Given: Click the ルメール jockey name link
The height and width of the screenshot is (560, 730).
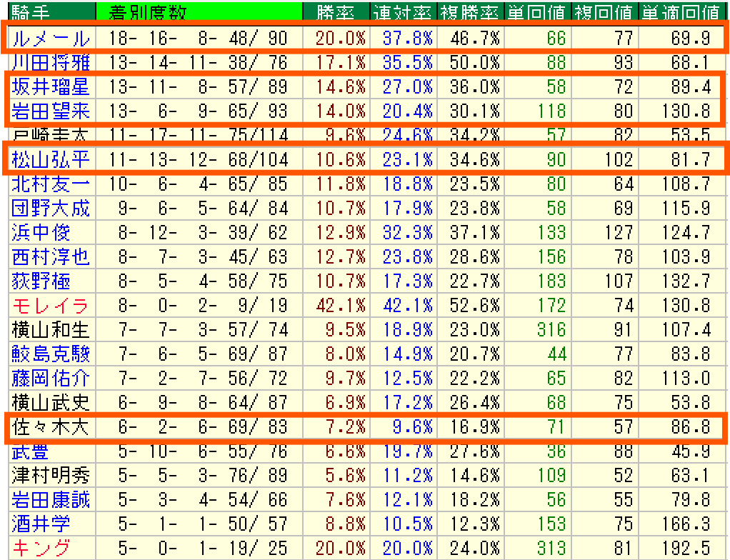Looking at the screenshot, I should coord(50,39).
